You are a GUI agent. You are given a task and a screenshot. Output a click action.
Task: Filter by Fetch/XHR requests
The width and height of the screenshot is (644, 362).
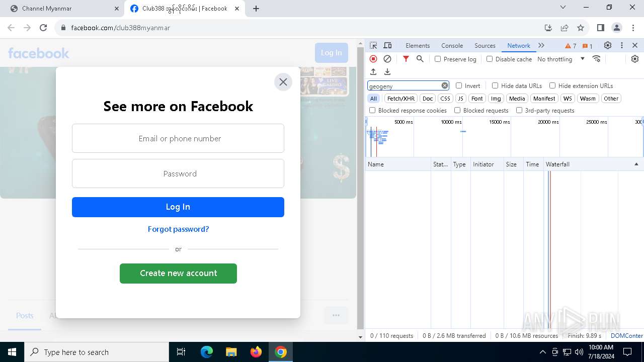[x=401, y=99]
